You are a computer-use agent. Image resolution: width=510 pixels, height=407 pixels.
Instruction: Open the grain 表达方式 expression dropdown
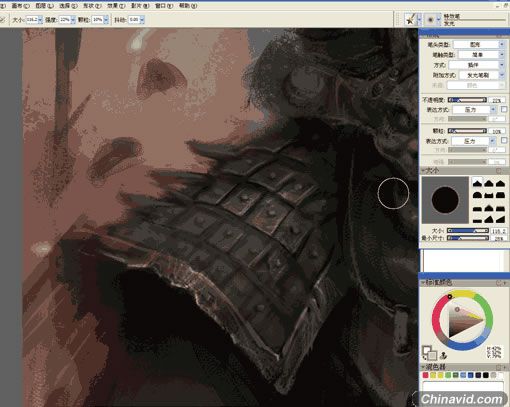coord(473,141)
